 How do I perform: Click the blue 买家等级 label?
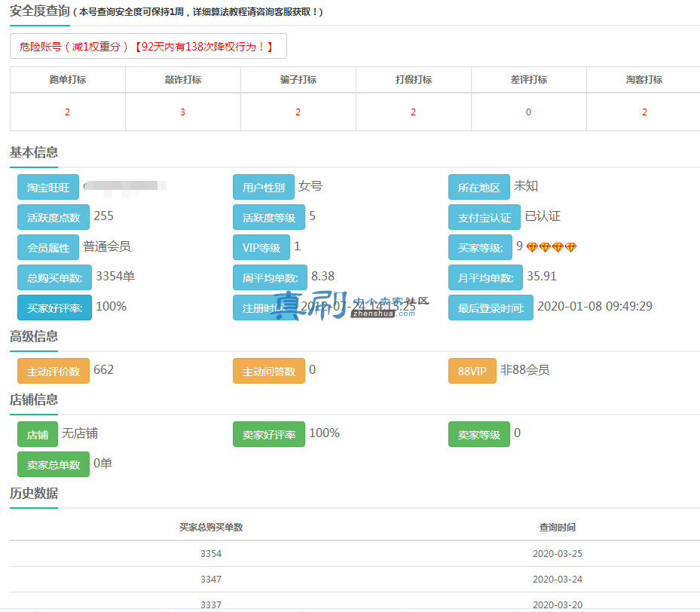[x=481, y=247]
